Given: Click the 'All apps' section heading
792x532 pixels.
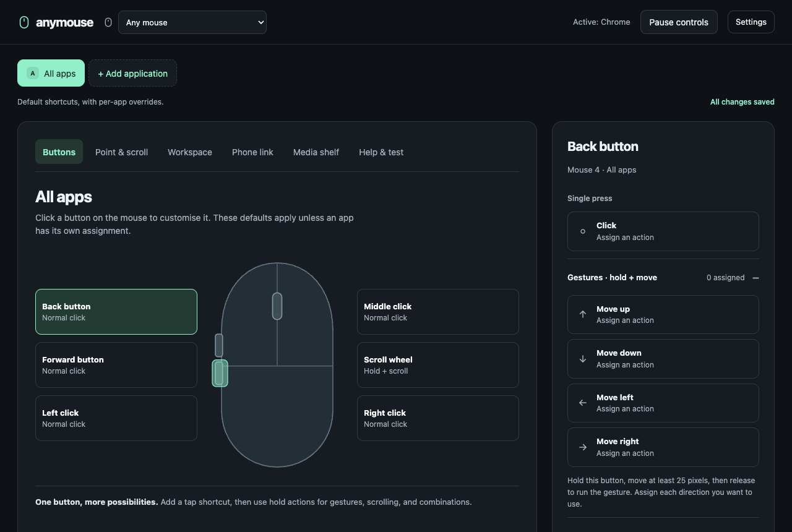Looking at the screenshot, I should [64, 197].
